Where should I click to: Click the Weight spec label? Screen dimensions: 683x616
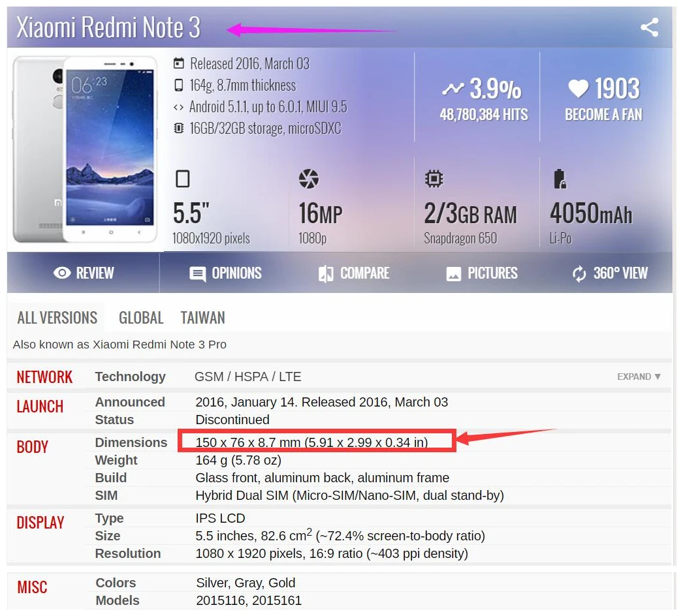(x=116, y=460)
